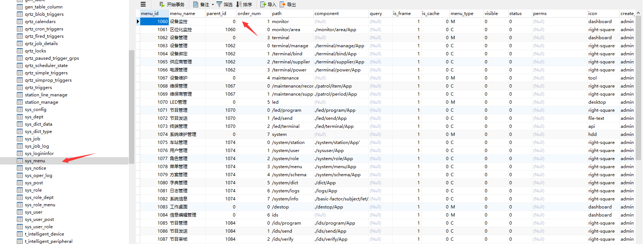Click menu_name cell 区位化监控
Screen dimensions: 644x244
(x=187, y=30)
